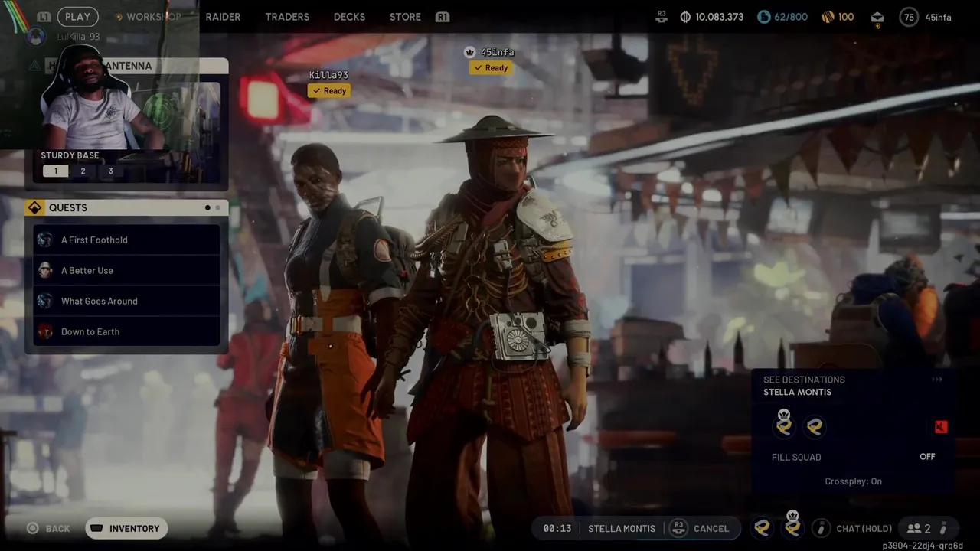Click the Quests header diamond icon
Screen dimensions: 980x551
(35, 208)
